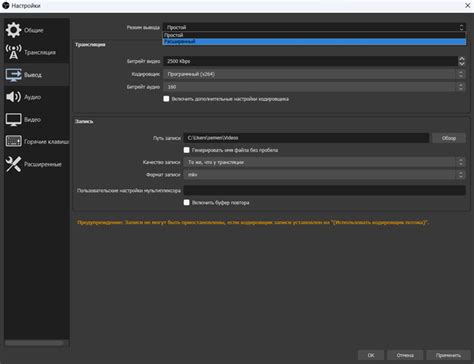Open the Горячие клавиши keyboard icon

click(13, 141)
